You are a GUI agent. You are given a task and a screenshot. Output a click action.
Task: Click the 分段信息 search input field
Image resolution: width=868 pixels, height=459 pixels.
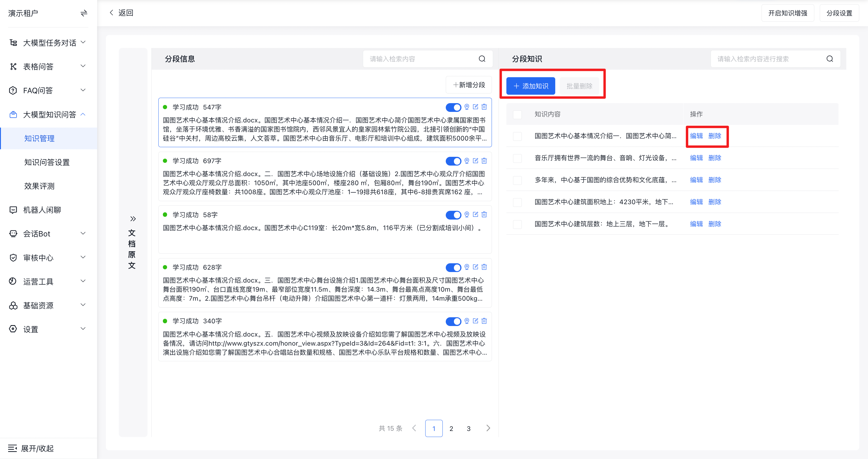pos(428,59)
